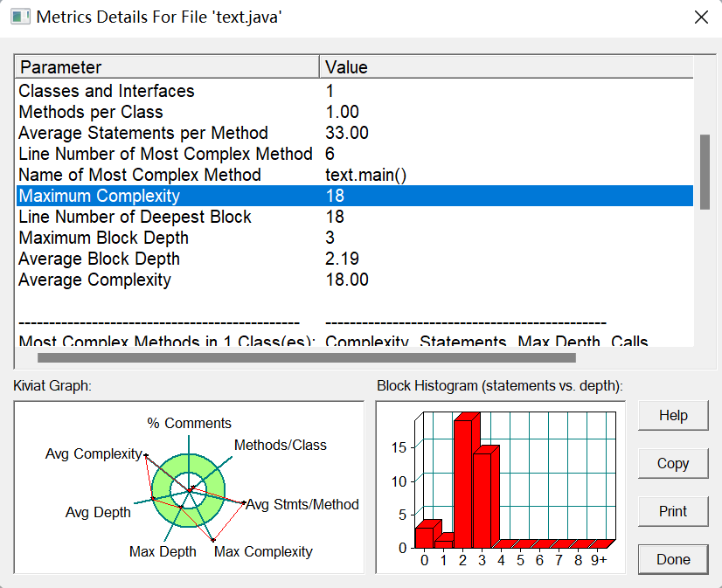Click the % Comments axis label

pos(190,423)
